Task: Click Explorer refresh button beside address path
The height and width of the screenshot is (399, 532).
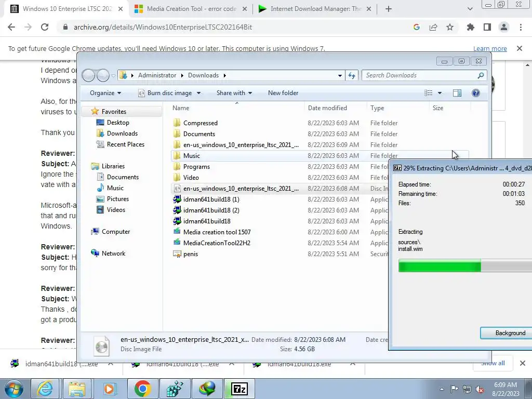Action: [352, 75]
